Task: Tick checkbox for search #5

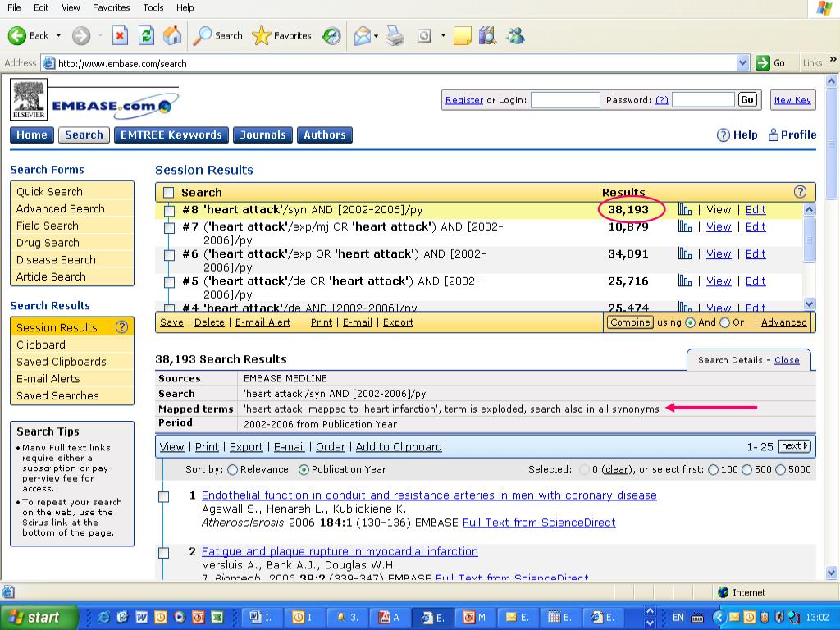Action: tap(169, 282)
